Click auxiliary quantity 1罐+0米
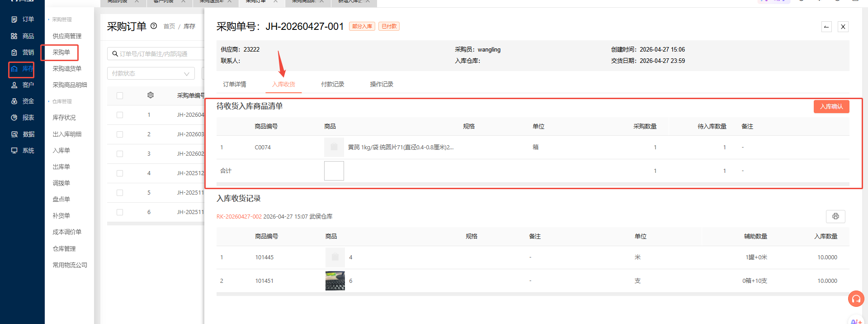Image resolution: width=868 pixels, height=324 pixels. point(756,257)
